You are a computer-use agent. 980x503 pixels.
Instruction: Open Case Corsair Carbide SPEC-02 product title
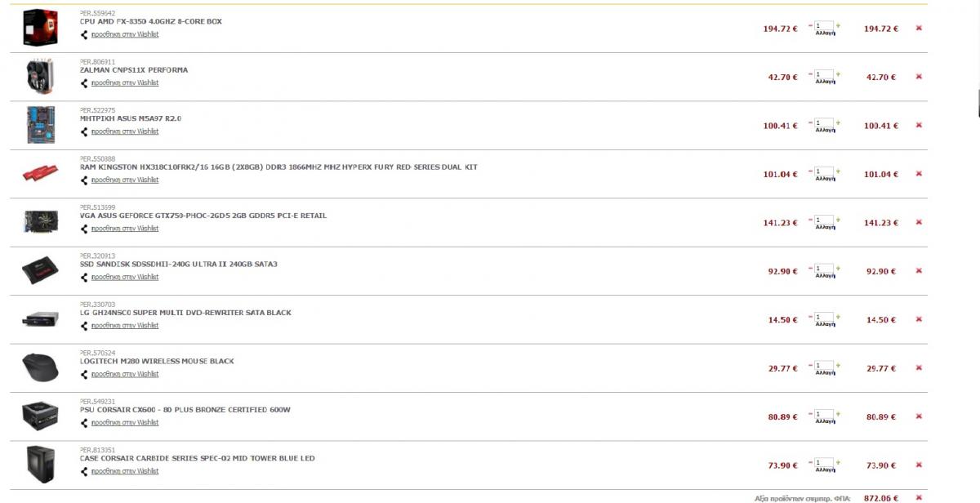click(x=198, y=458)
